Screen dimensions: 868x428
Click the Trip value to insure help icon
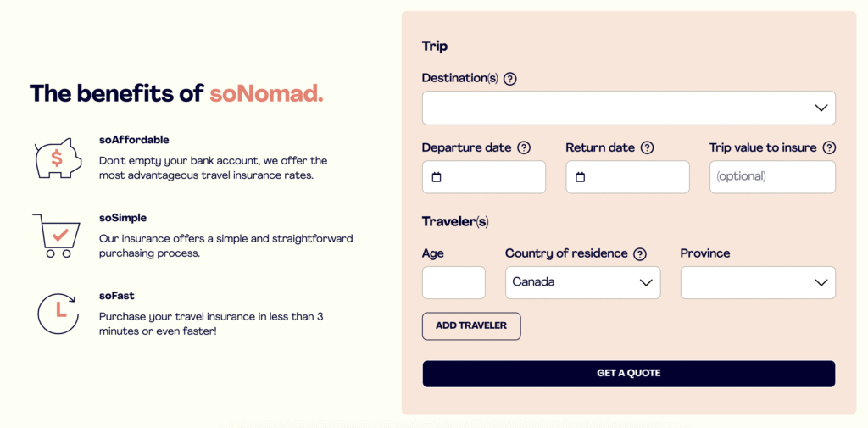coord(829,147)
